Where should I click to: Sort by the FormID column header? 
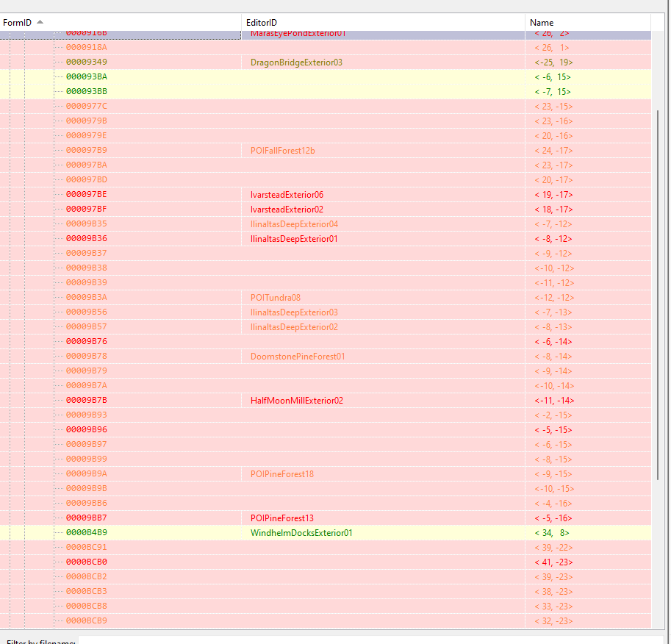coord(121,22)
